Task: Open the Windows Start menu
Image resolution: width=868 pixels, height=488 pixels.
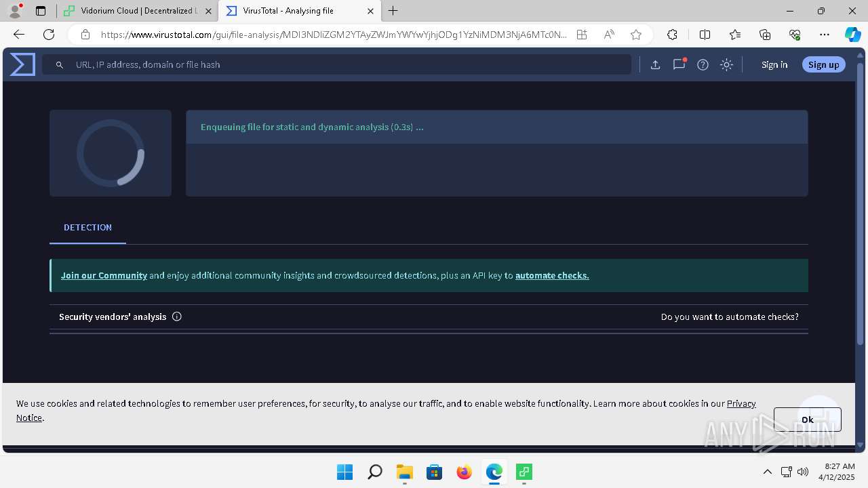Action: (344, 472)
